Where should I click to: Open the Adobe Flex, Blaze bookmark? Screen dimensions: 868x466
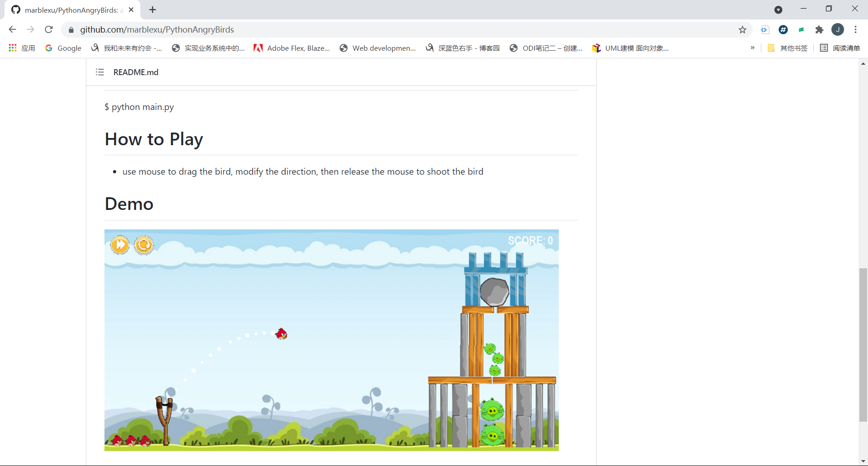point(292,48)
